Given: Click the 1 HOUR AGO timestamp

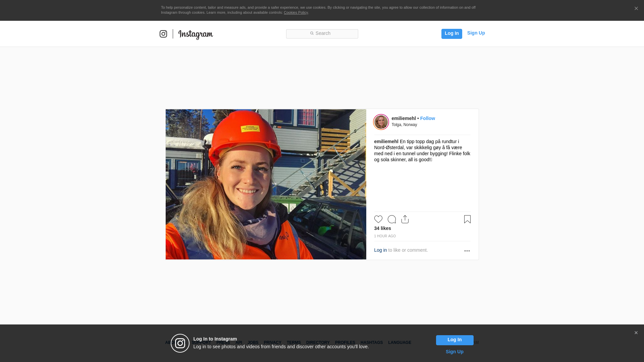Looking at the screenshot, I should (x=385, y=236).
